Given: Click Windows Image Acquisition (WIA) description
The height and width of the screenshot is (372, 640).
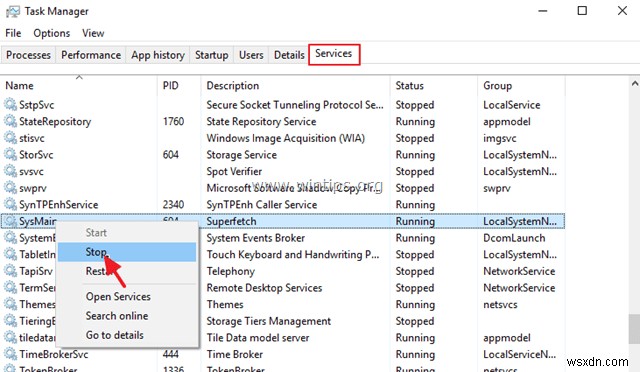Looking at the screenshot, I should pyautogui.click(x=285, y=138).
